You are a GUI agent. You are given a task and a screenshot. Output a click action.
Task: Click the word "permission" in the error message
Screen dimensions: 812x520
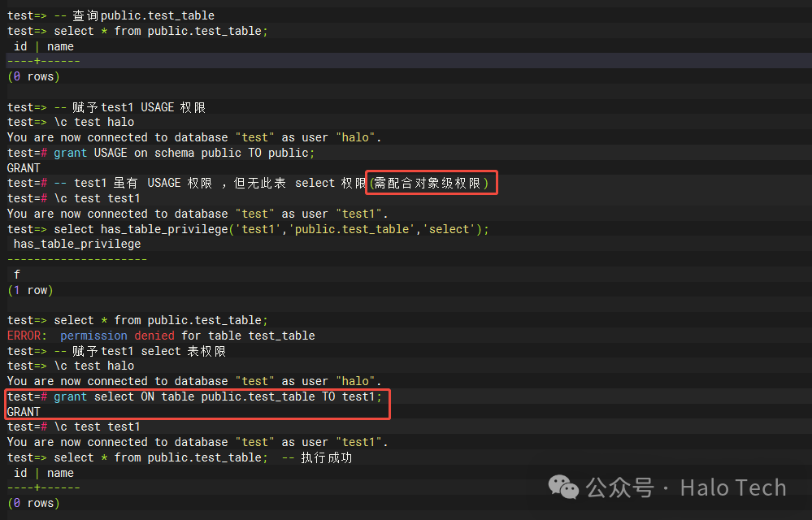93,336
